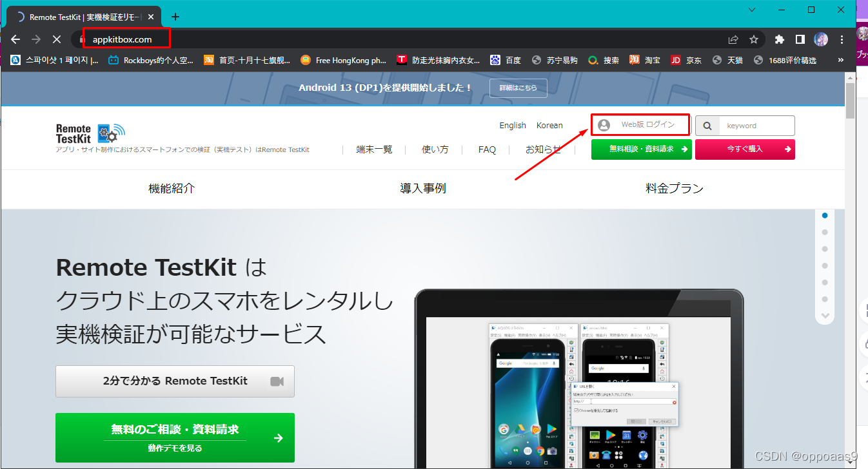
Task: Click 2分で分かる Remote TestKit video button
Action: pos(175,381)
